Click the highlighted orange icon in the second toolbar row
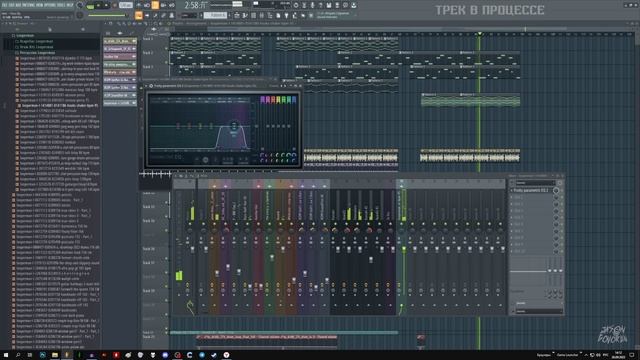Screen dimensions: 640x360 coord(139,16)
